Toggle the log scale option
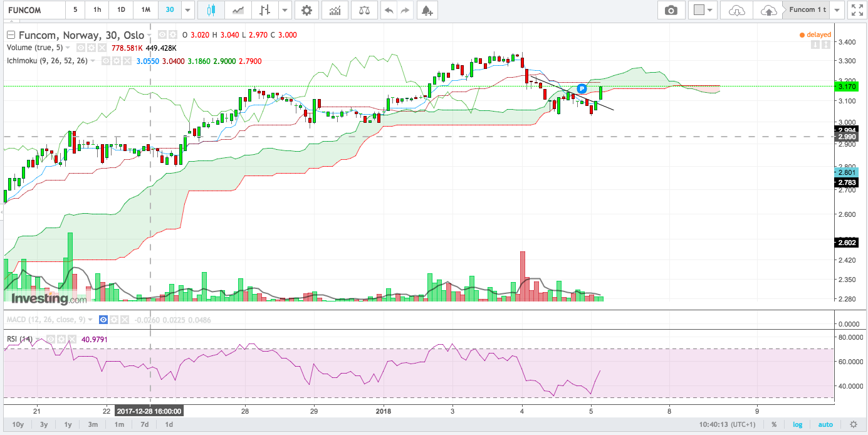Image resolution: width=868 pixels, height=435 pixels. [x=798, y=424]
